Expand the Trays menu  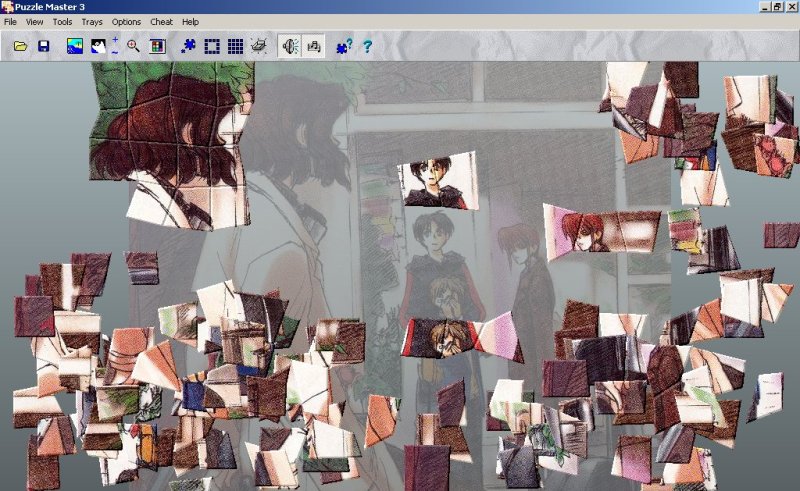point(92,21)
